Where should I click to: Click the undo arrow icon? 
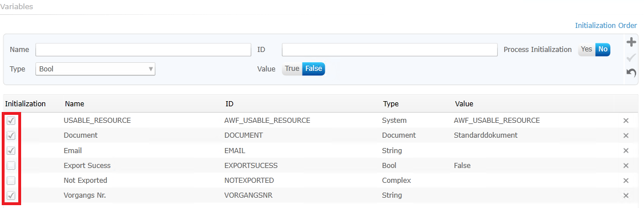(x=631, y=73)
